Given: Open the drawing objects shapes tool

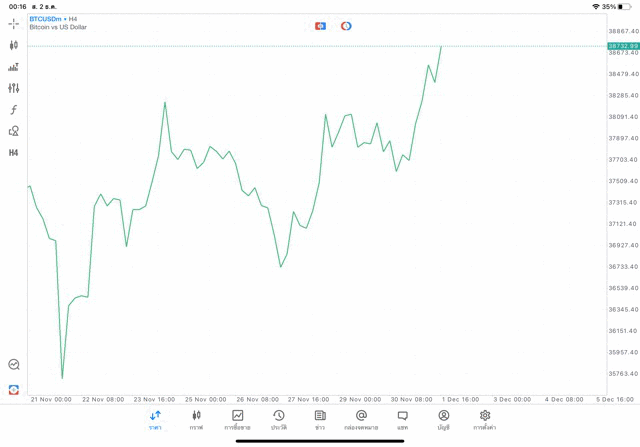Looking at the screenshot, I should point(14,131).
